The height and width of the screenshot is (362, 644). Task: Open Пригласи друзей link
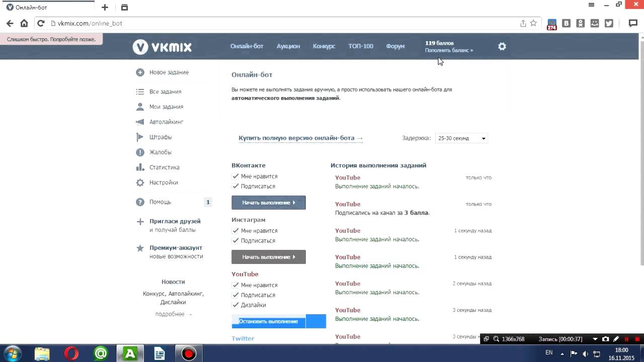pyautogui.click(x=175, y=221)
